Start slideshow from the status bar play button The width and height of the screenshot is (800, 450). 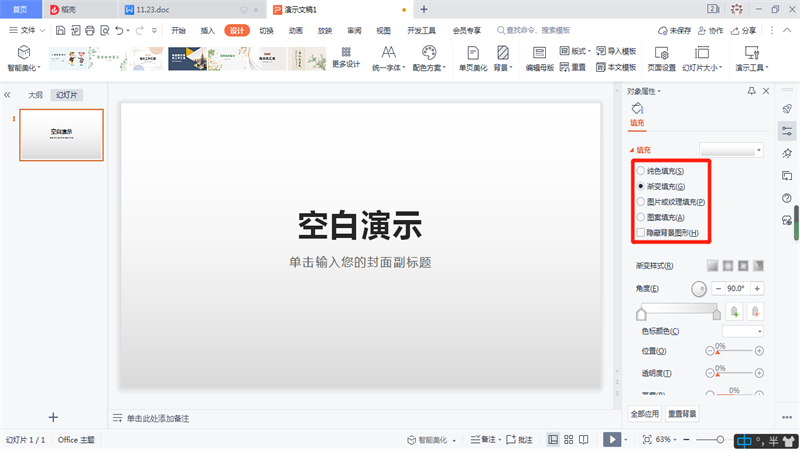coord(612,439)
